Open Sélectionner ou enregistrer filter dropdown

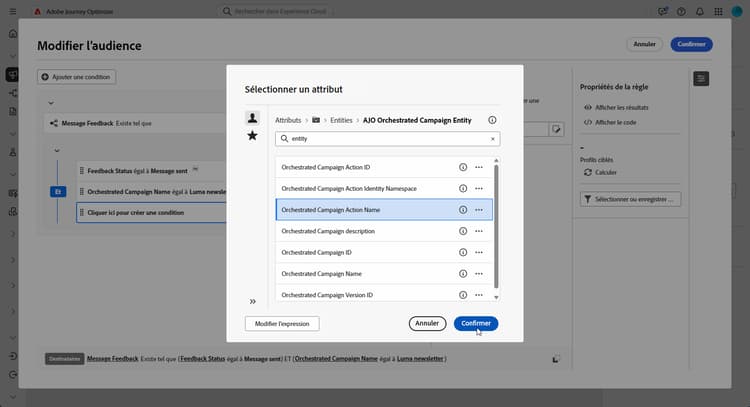(630, 199)
